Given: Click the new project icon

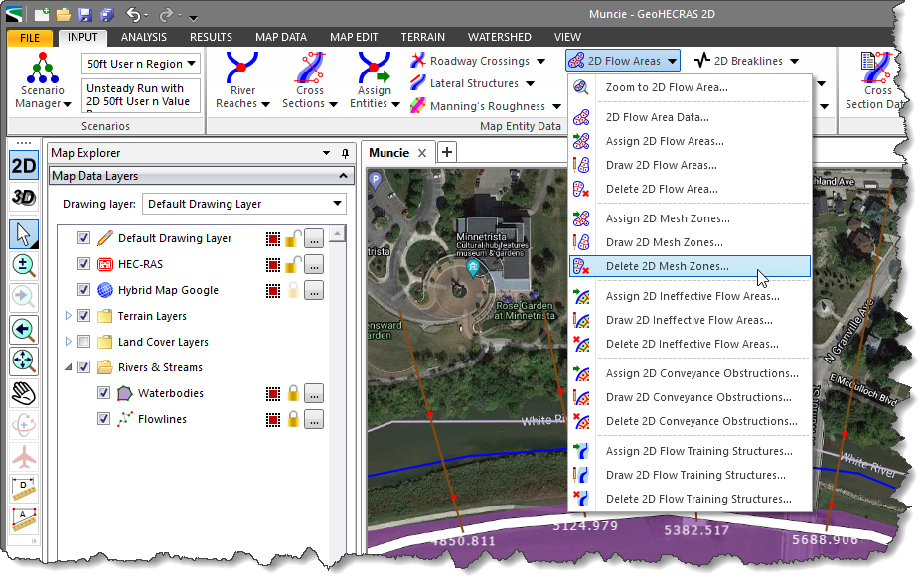Looking at the screenshot, I should [42, 14].
